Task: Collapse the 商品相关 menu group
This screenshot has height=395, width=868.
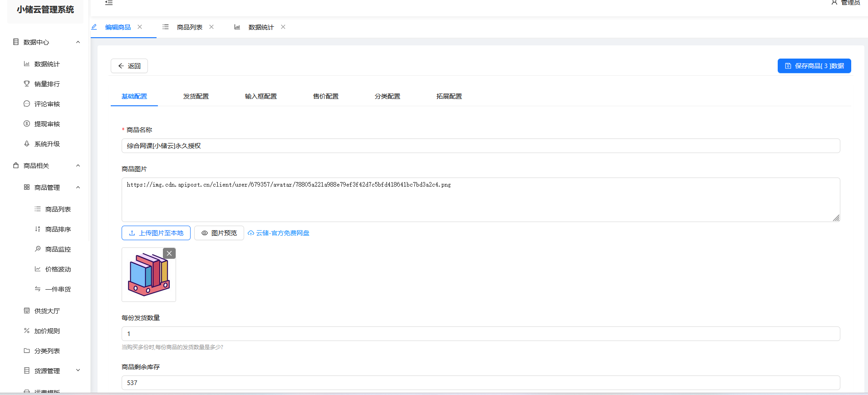Action: point(78,166)
